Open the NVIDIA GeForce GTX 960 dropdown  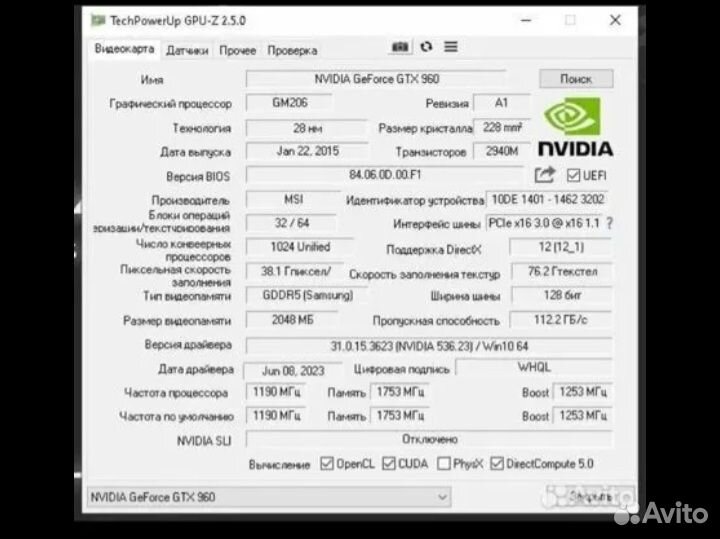click(x=268, y=497)
